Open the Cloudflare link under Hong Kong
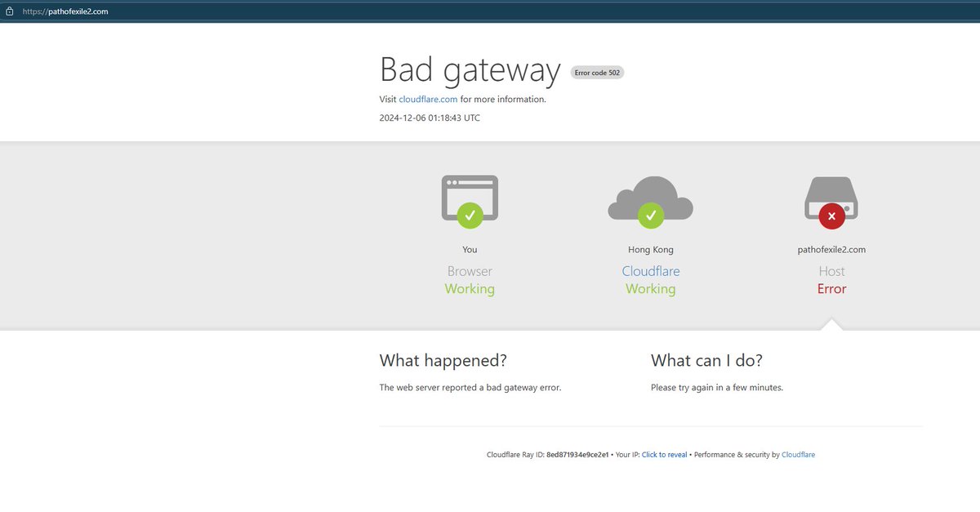 (651, 271)
